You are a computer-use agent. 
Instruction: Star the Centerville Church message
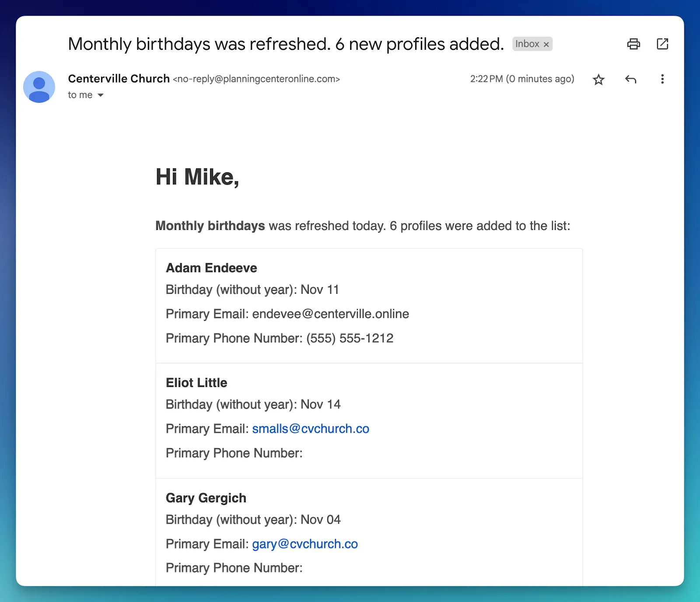[598, 80]
